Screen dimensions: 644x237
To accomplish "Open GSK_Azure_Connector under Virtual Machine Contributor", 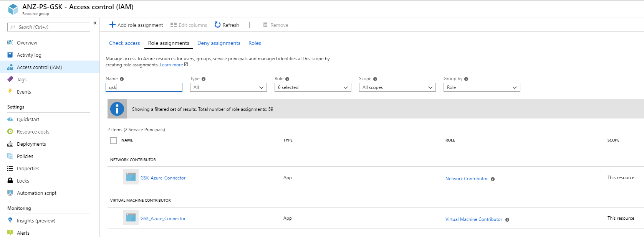I will [163, 219].
